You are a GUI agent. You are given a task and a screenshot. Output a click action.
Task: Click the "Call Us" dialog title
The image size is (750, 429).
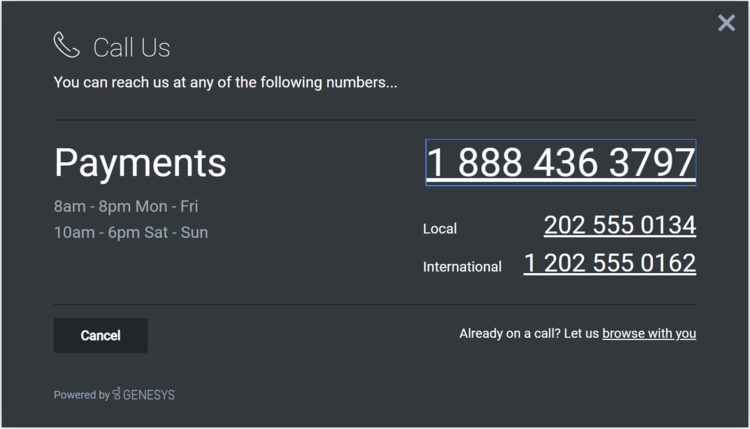(x=131, y=47)
